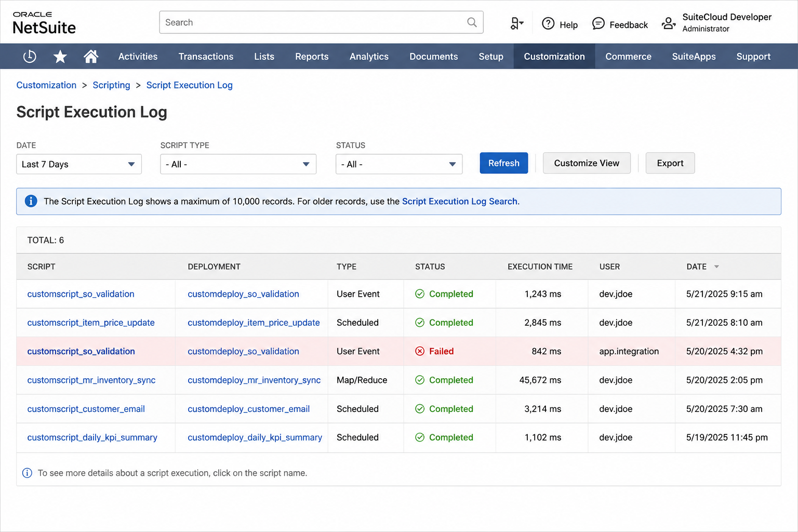Click the 5/19/2025 11:45 pm date
The width and height of the screenshot is (798, 532).
tap(727, 437)
